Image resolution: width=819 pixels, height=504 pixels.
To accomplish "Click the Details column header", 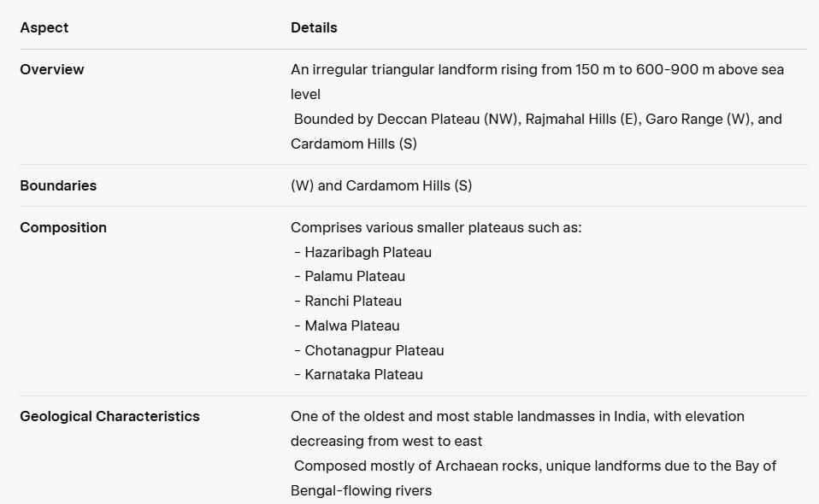I will point(314,27).
